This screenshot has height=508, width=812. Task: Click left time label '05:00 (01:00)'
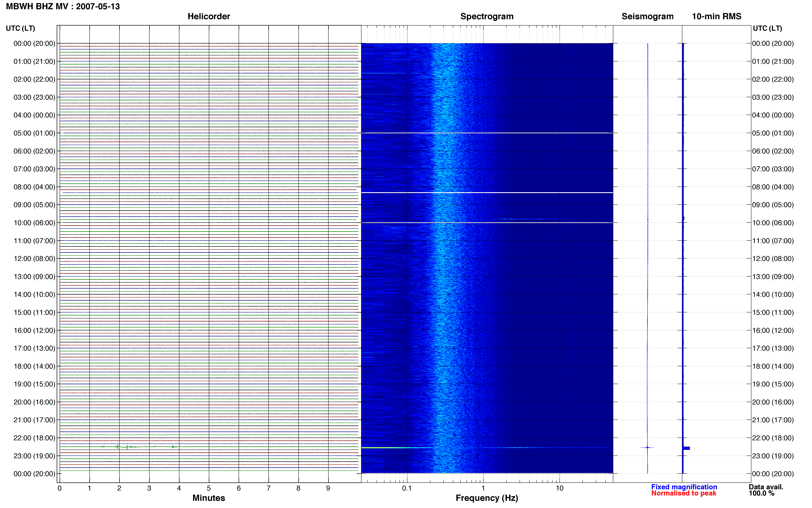34,133
